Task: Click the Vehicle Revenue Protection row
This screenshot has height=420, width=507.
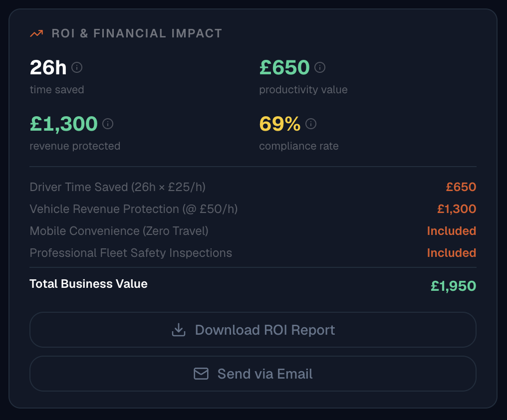Action: coord(253,209)
